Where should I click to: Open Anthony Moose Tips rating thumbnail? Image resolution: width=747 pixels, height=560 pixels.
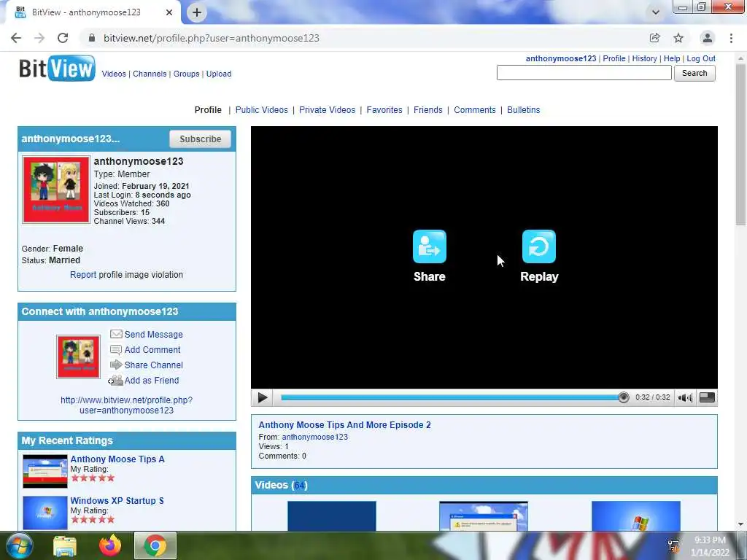(45, 472)
